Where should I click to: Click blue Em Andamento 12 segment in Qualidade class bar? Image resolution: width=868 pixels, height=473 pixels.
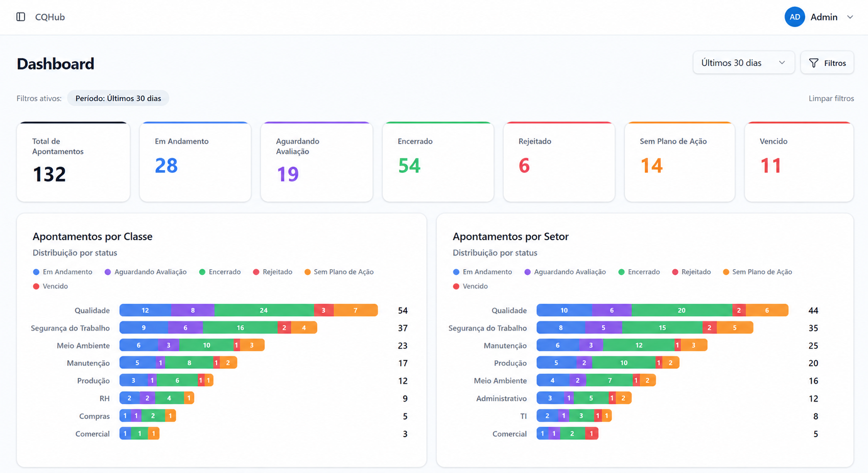coord(145,310)
